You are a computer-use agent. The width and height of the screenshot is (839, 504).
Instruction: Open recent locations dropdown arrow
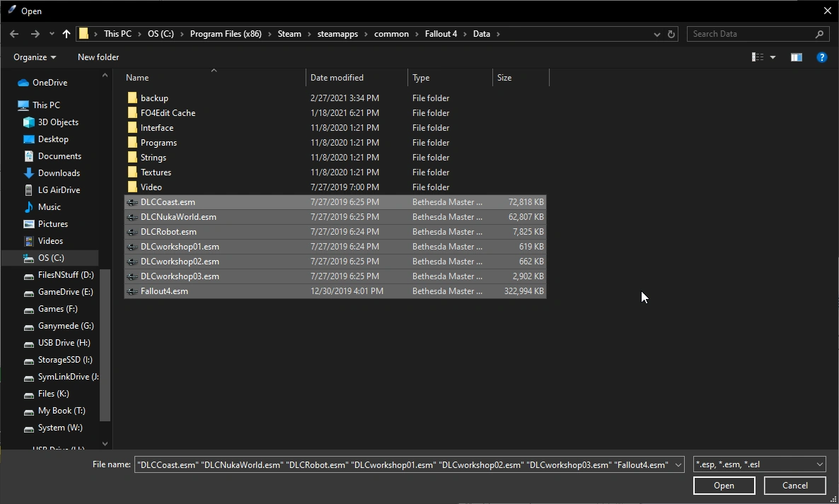pos(52,34)
